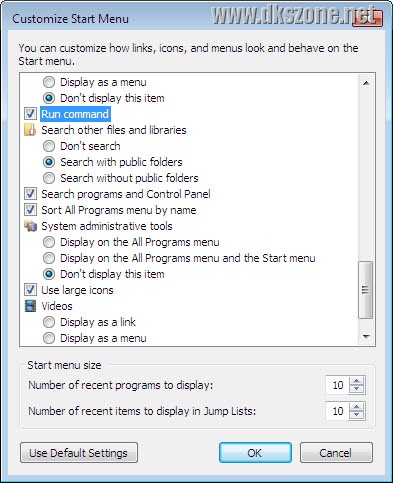Decrease recent items in Jump Lists count
This screenshot has height=483, width=393.
(x=357, y=415)
